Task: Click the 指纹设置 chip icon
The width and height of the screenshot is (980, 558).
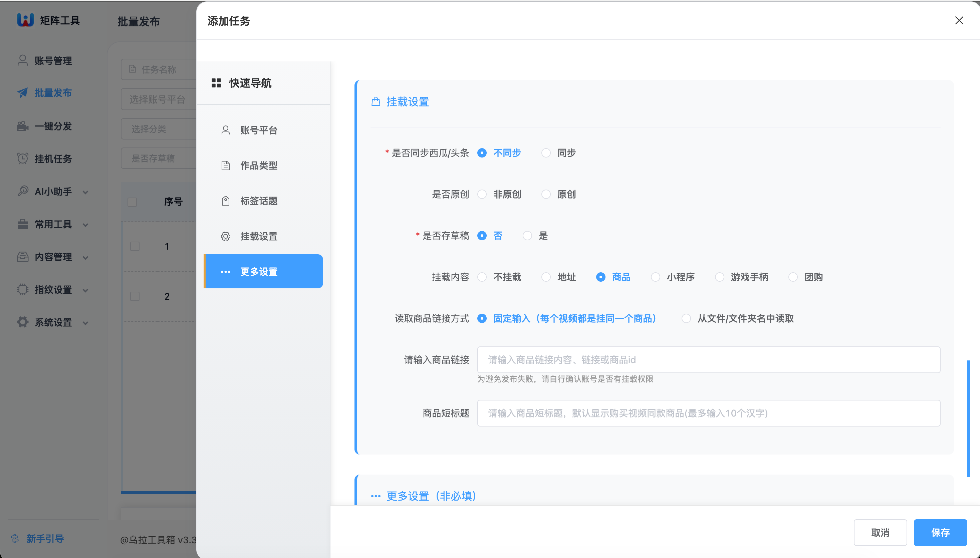Action: pos(23,289)
